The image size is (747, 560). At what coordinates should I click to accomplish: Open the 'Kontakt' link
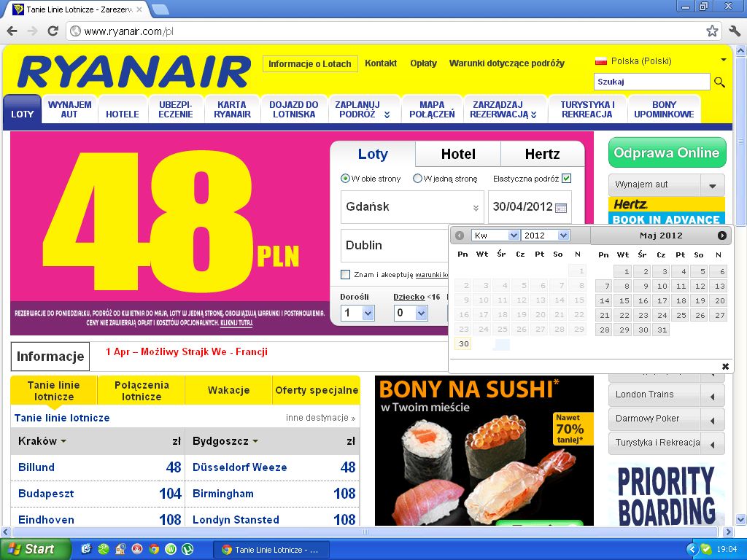pyautogui.click(x=381, y=63)
